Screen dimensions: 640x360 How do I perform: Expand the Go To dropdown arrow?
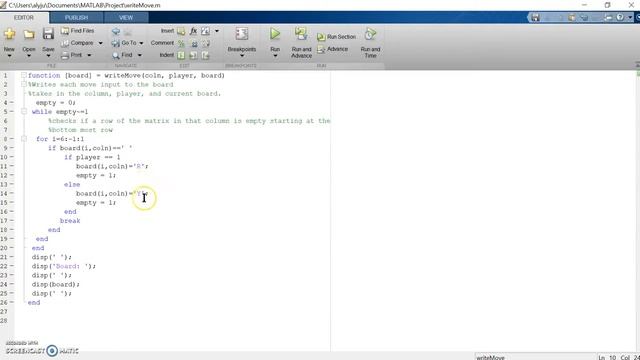click(x=141, y=43)
